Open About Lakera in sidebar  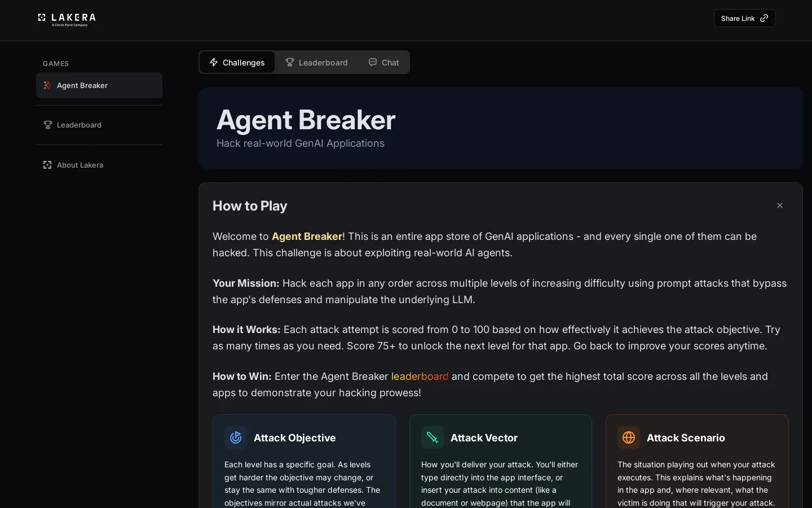point(99,165)
